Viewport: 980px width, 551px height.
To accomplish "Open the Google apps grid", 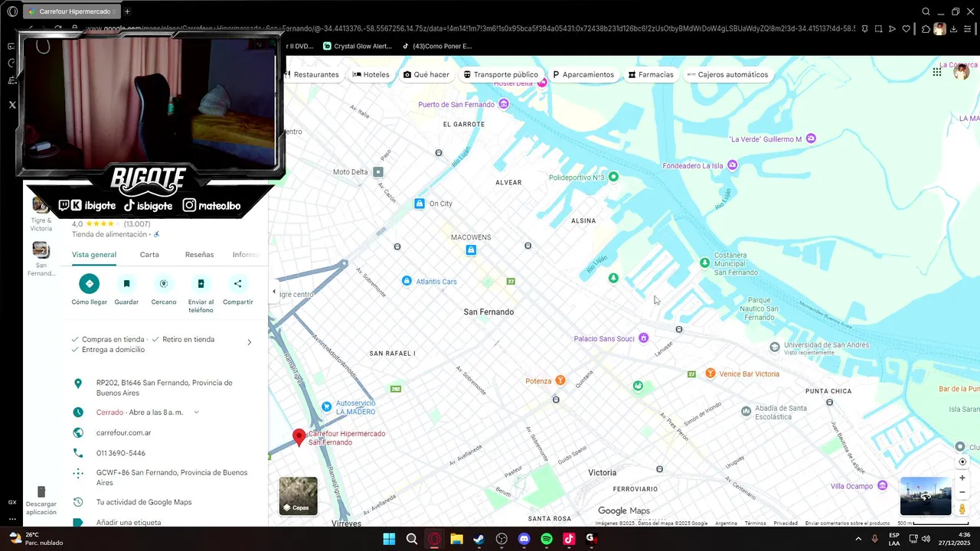I will [937, 72].
